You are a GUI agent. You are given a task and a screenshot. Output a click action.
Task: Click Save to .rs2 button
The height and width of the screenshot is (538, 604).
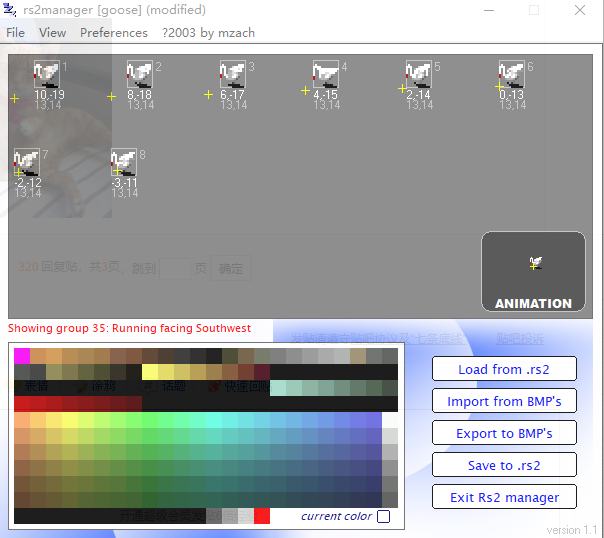[504, 465]
